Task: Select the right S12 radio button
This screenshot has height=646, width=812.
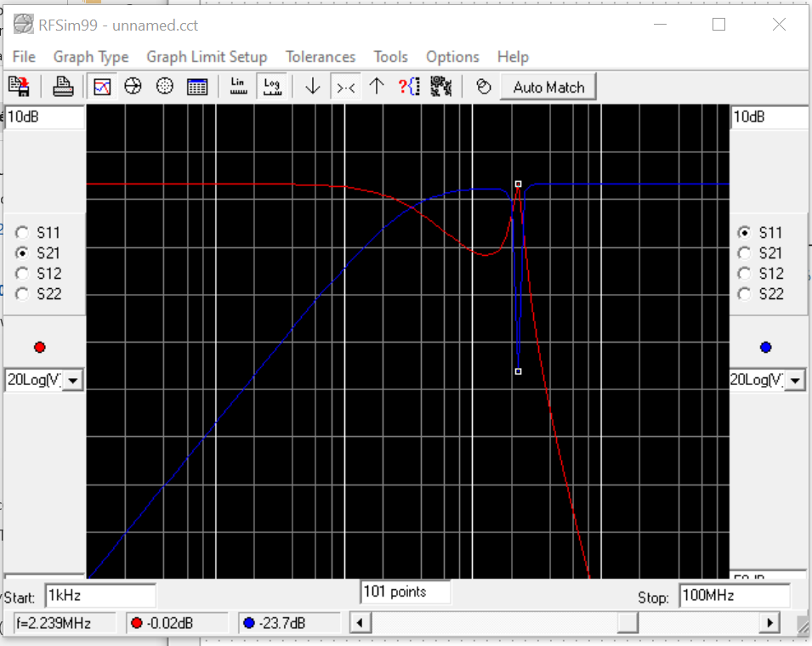Action: point(744,274)
